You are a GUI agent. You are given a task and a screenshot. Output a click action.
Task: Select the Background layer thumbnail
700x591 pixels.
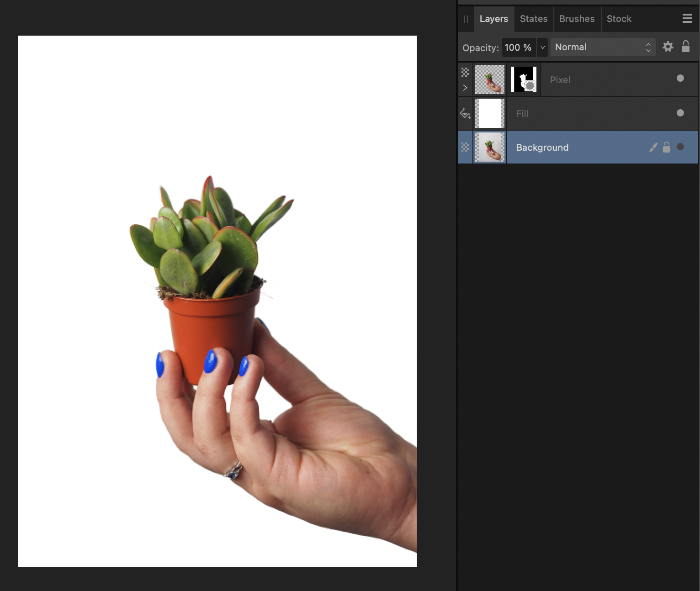[490, 147]
